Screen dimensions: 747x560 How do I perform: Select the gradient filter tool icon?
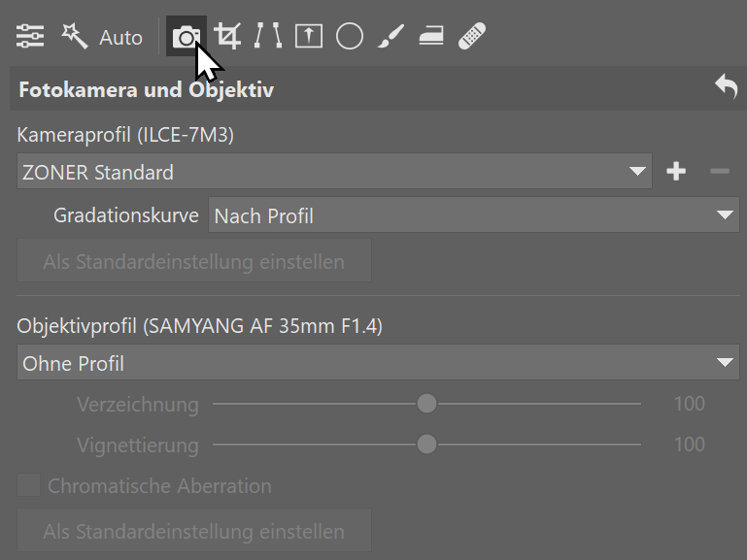pos(308,37)
